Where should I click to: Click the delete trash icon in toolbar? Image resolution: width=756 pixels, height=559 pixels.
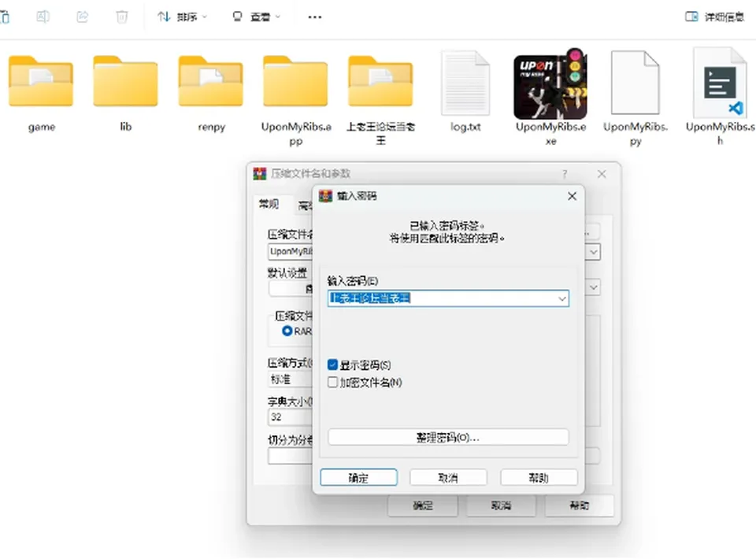(122, 17)
